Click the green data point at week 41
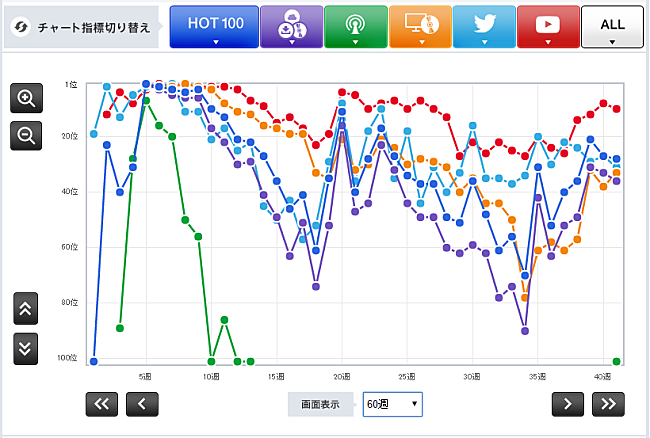 [x=617, y=360]
